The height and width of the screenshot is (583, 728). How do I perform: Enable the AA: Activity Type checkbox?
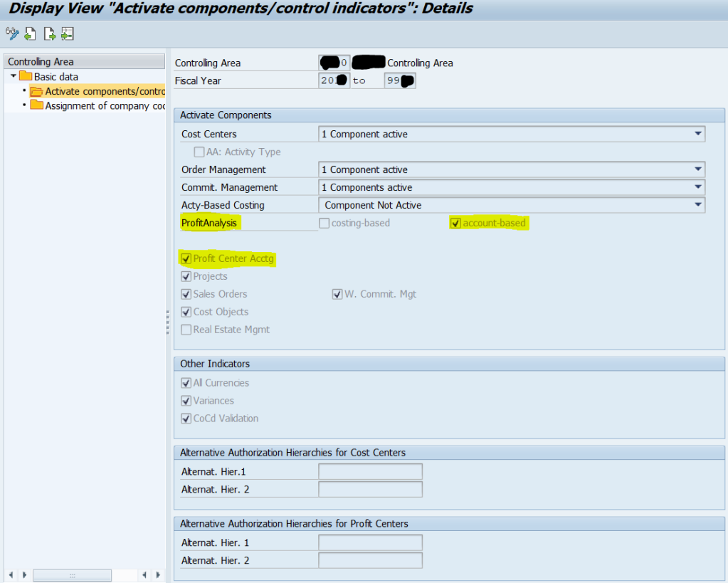click(199, 152)
